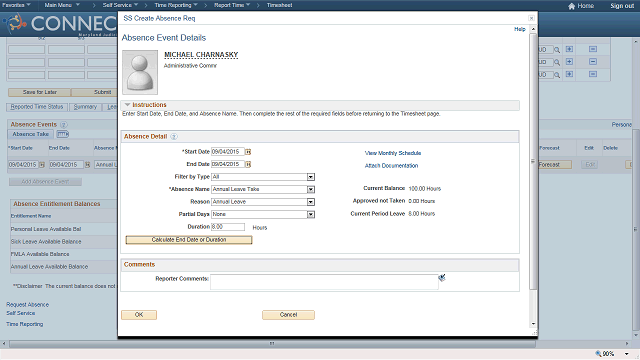Click Sign out in the top bar
This screenshot has width=640, height=360.
pos(622,6)
